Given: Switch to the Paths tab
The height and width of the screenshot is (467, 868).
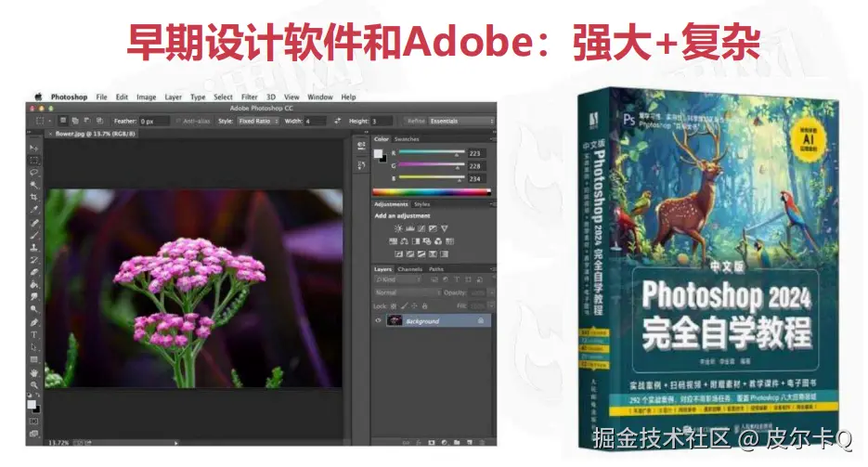Looking at the screenshot, I should [436, 269].
